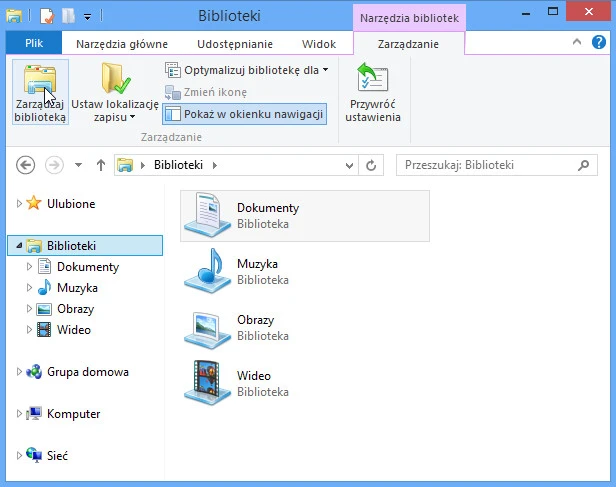Screen dimensions: 616x487
Task: Toggle Pokaż w okienku nawigacji
Action: pos(244,114)
